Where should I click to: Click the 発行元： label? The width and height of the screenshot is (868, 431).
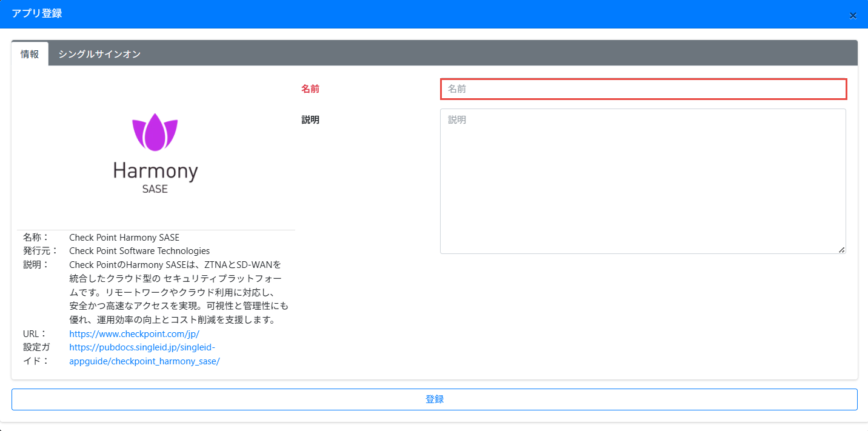tap(41, 251)
